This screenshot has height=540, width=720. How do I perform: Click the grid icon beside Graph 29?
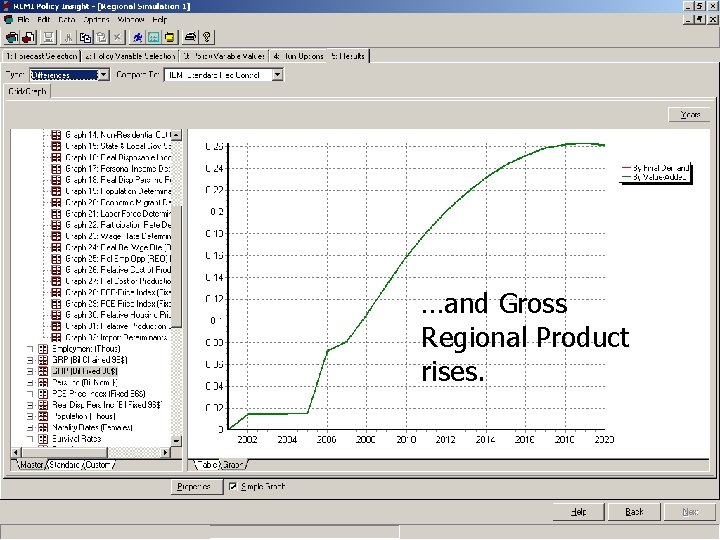[56, 304]
